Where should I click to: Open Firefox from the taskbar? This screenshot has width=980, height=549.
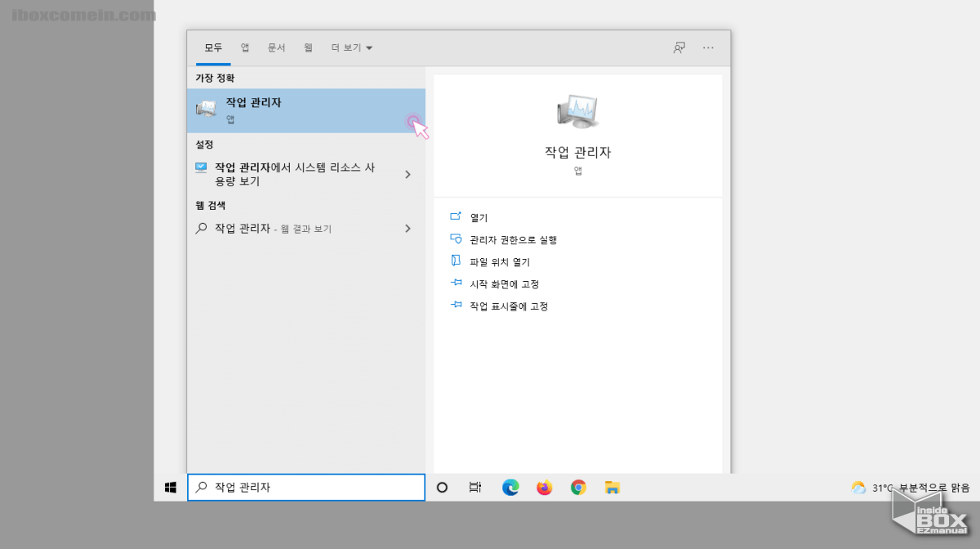click(x=544, y=487)
